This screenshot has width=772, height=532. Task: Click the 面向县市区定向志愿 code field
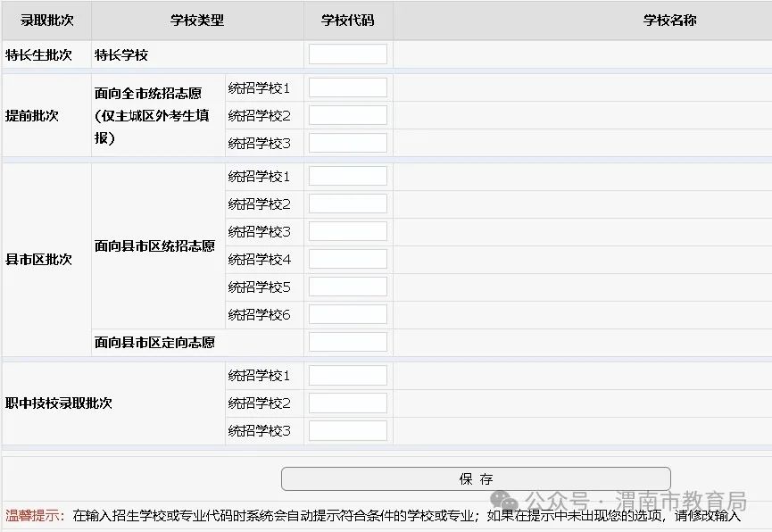click(x=347, y=341)
